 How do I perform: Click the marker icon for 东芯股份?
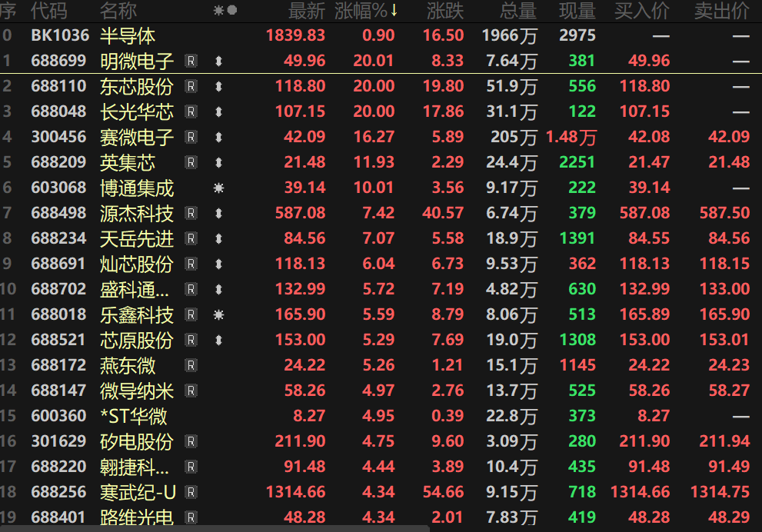(218, 86)
